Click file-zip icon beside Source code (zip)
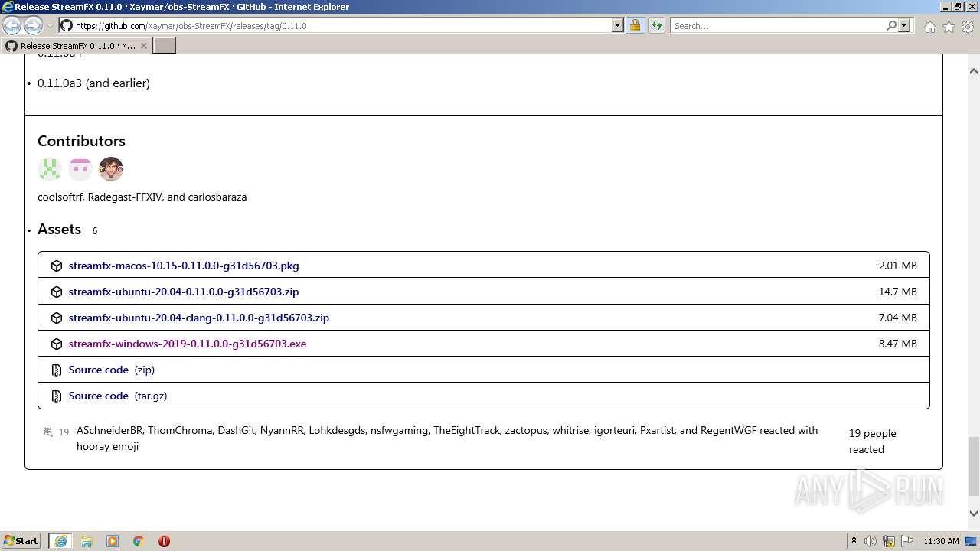The image size is (980, 551). 57,370
